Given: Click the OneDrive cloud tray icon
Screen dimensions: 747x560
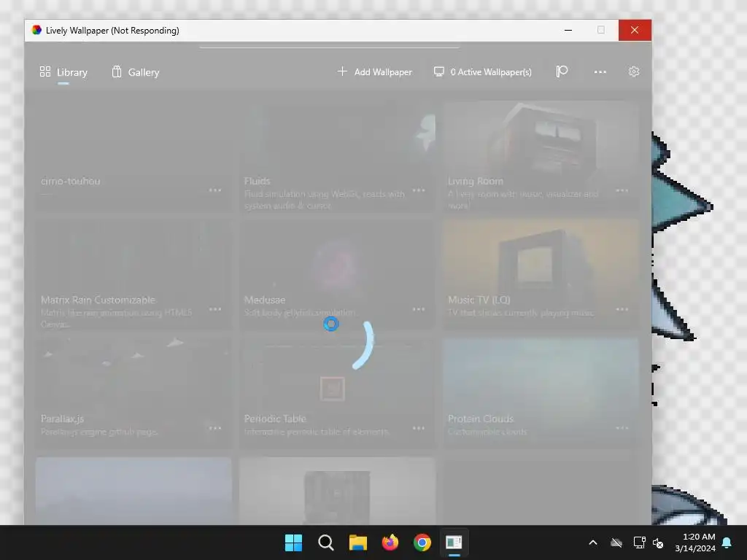Looking at the screenshot, I should coord(616,542).
